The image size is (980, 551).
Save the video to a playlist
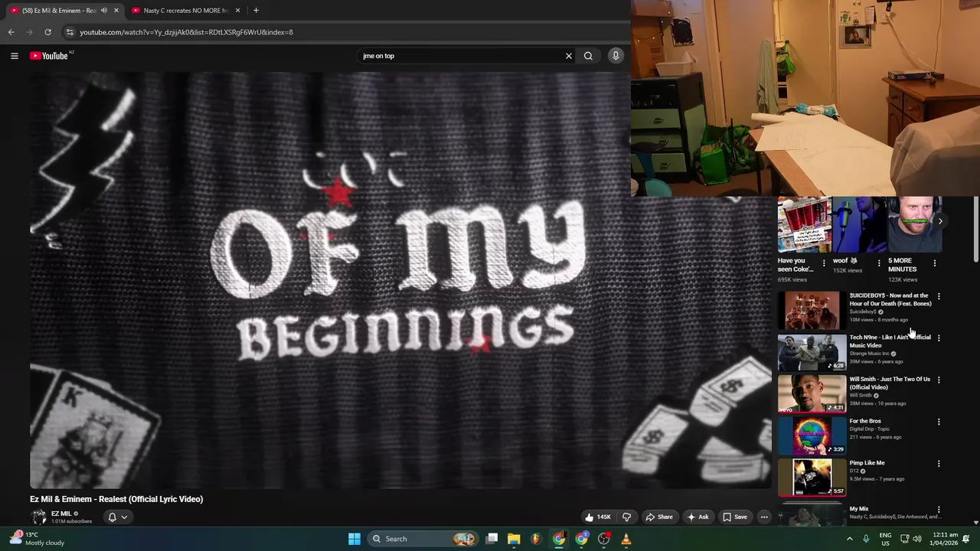click(x=735, y=517)
